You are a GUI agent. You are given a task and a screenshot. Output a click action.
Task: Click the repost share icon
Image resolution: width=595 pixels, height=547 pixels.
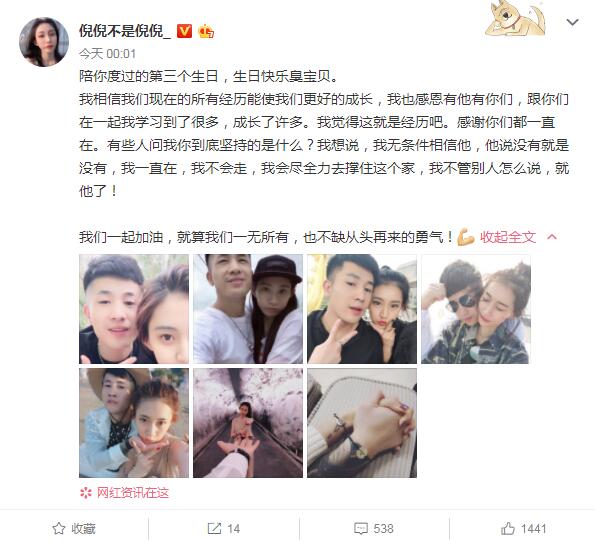(214, 528)
